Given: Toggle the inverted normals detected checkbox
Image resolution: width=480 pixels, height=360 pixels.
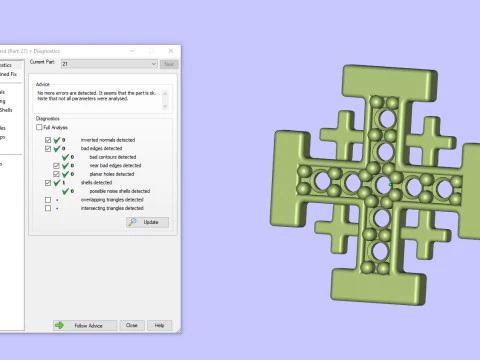Looking at the screenshot, I should pyautogui.click(x=48, y=140).
